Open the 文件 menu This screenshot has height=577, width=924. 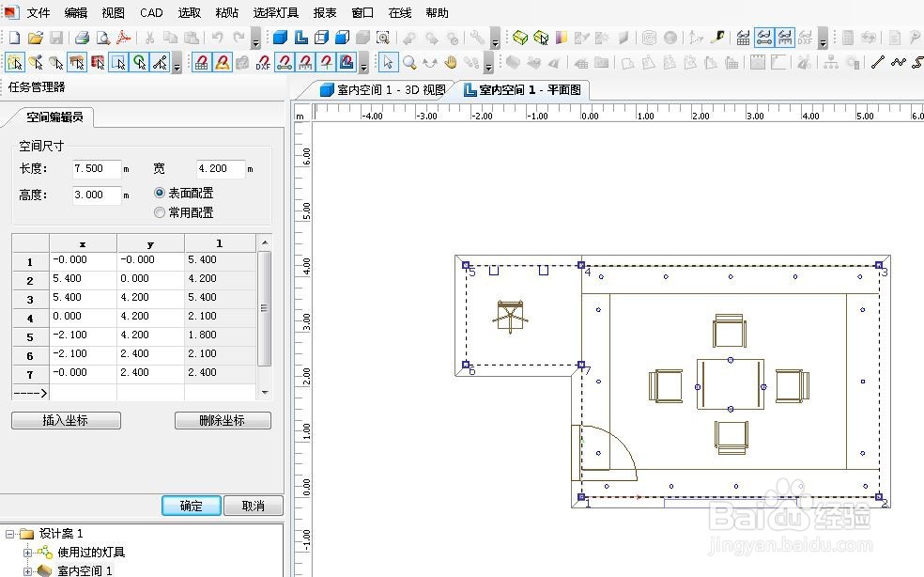tap(38, 12)
